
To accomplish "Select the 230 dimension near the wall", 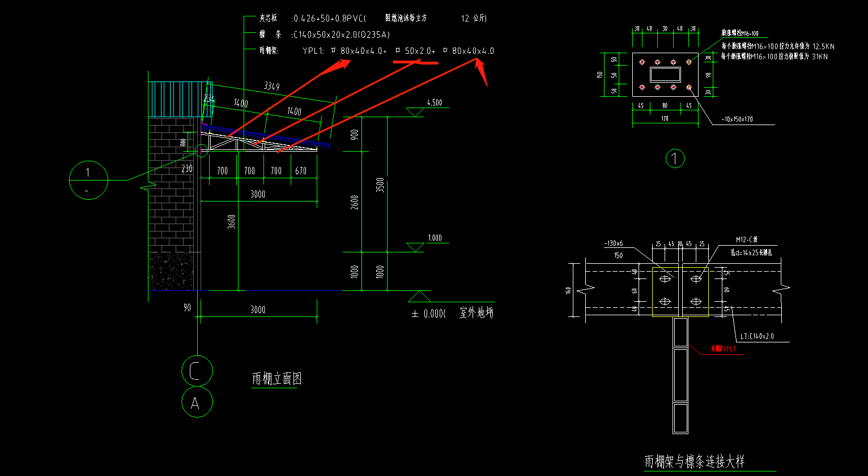I will coord(187,169).
